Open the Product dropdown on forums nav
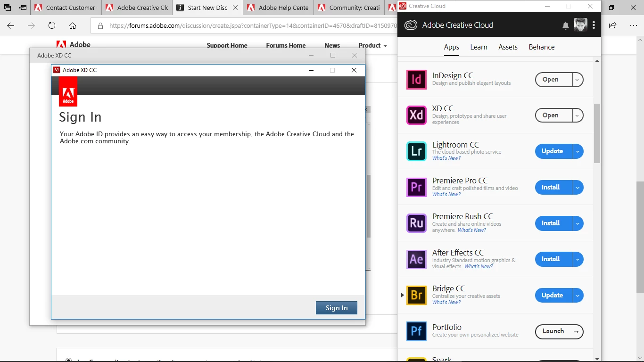This screenshot has height=362, width=644. pyautogui.click(x=372, y=46)
